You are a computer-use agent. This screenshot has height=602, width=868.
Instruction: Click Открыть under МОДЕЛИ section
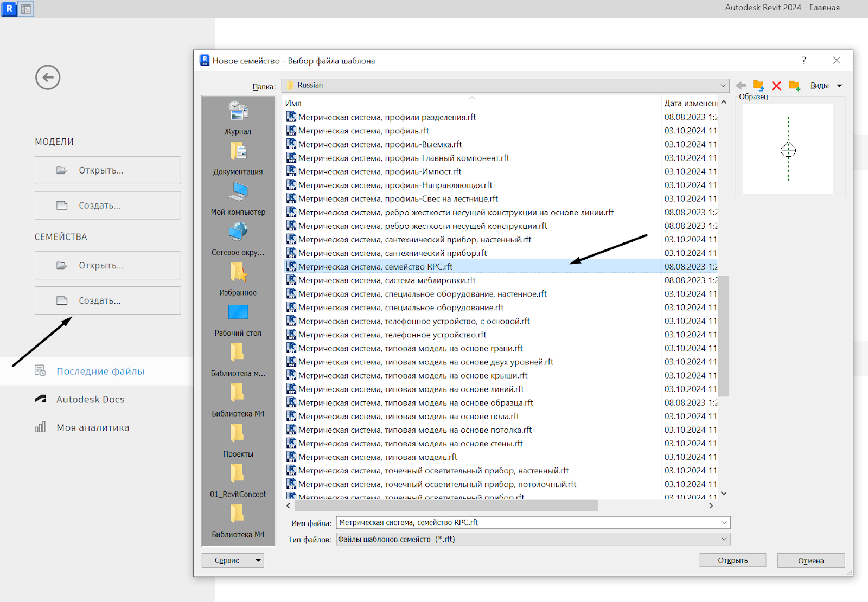(x=108, y=170)
